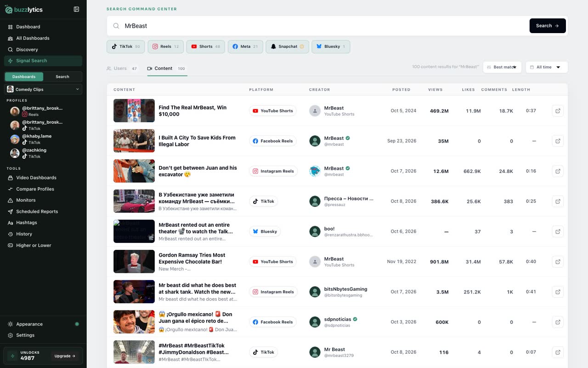The width and height of the screenshot is (588, 368).
Task: Open Appearance settings
Action: (x=43, y=324)
